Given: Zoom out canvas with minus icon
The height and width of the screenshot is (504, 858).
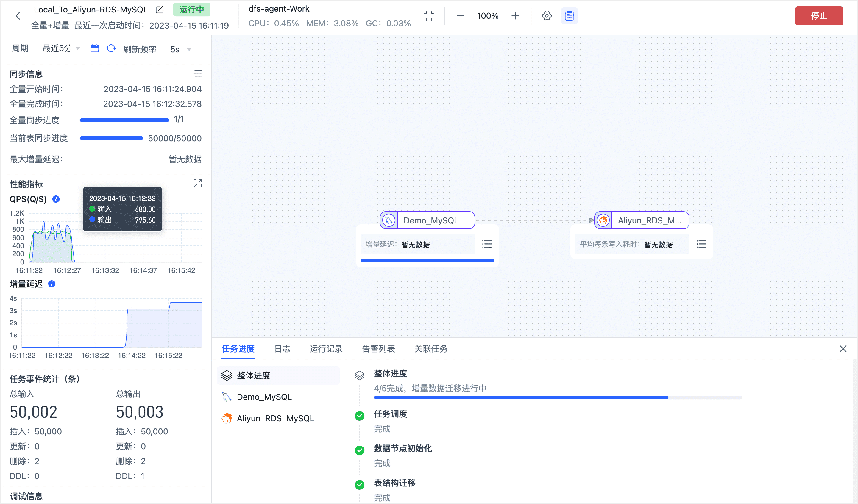Looking at the screenshot, I should point(460,16).
